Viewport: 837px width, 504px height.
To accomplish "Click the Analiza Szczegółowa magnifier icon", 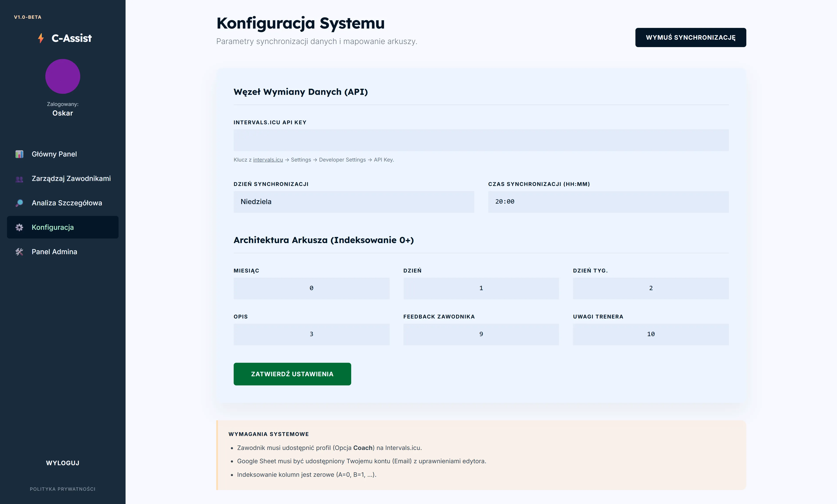I will 19,203.
